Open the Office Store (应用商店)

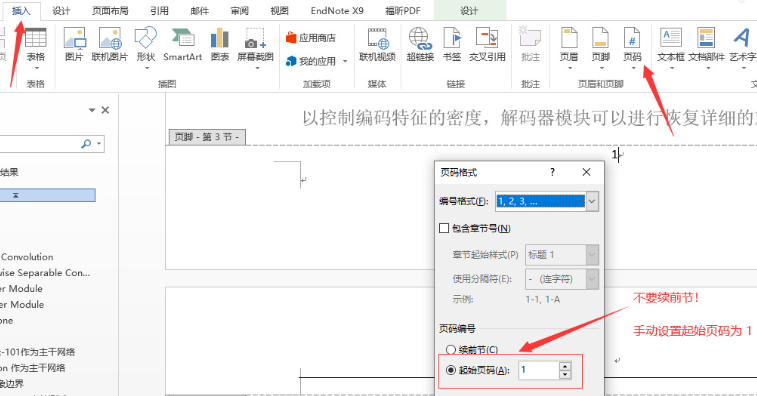click(311, 38)
